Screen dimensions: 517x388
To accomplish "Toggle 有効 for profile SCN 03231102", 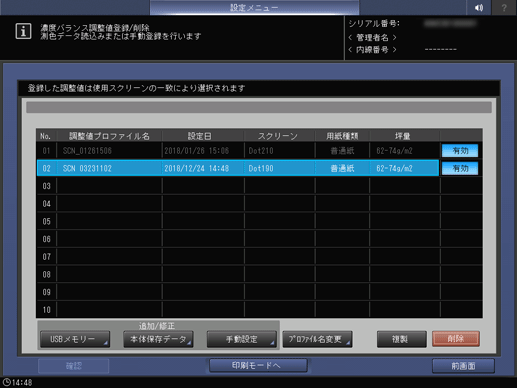I will pos(460,168).
